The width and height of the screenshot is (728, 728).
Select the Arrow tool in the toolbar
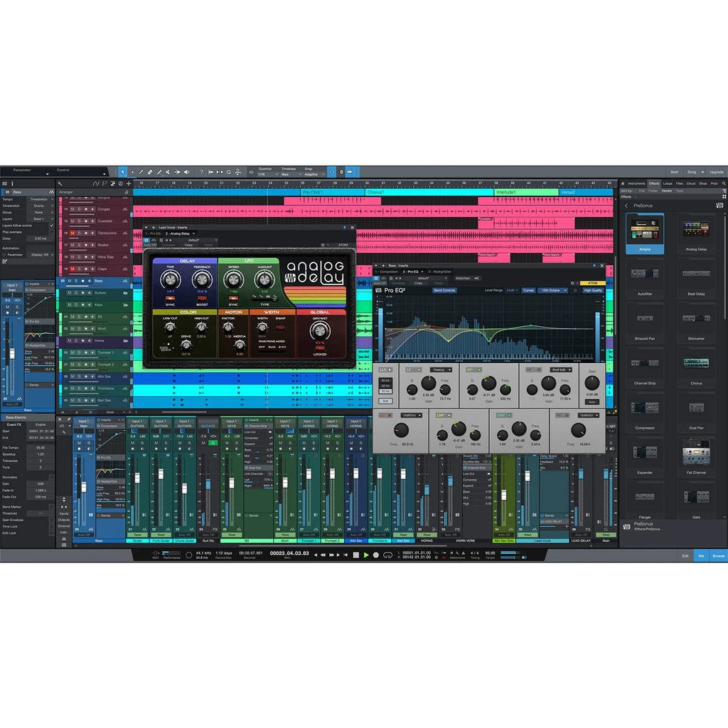click(x=122, y=172)
